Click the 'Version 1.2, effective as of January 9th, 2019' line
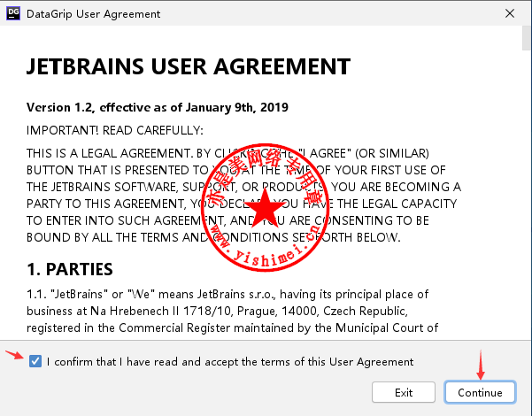The height and width of the screenshot is (416, 532). tap(158, 107)
